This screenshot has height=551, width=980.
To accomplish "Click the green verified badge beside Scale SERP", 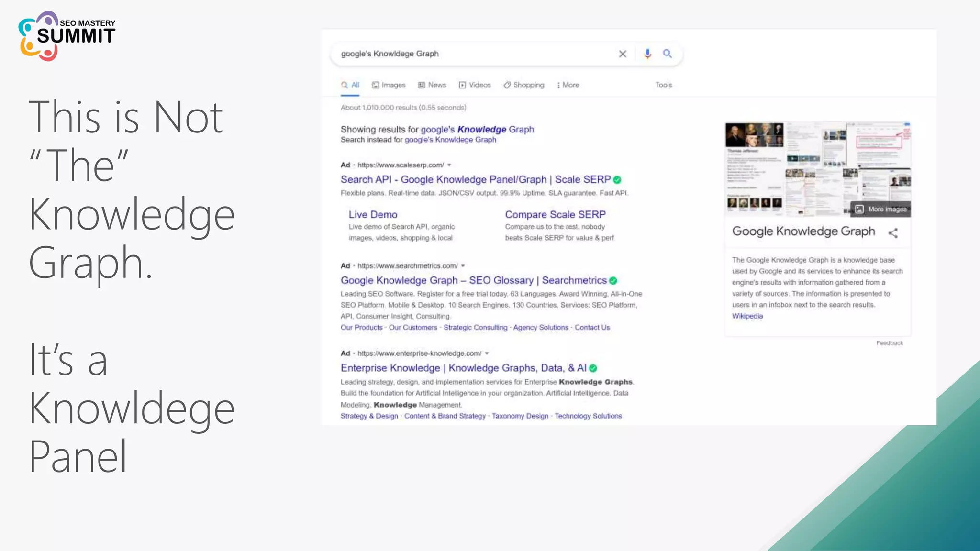I will coord(617,180).
